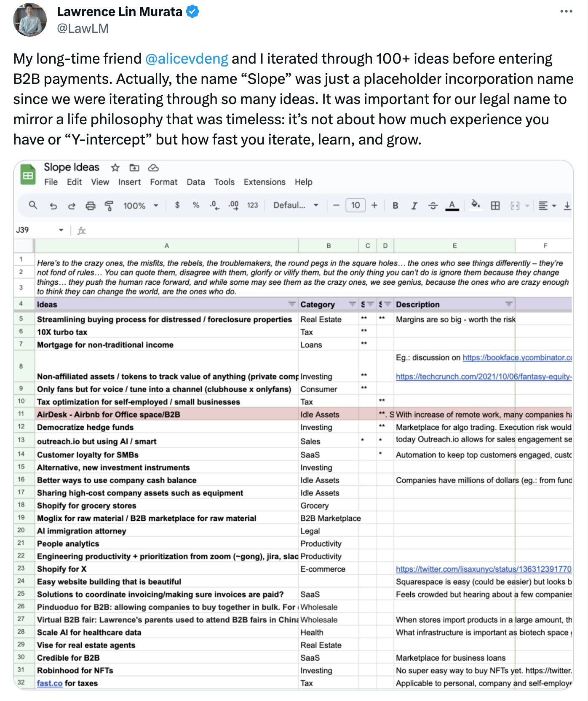The height and width of the screenshot is (701, 588).
Task: Open the @alicevdeng mention link
Action: 187,59
